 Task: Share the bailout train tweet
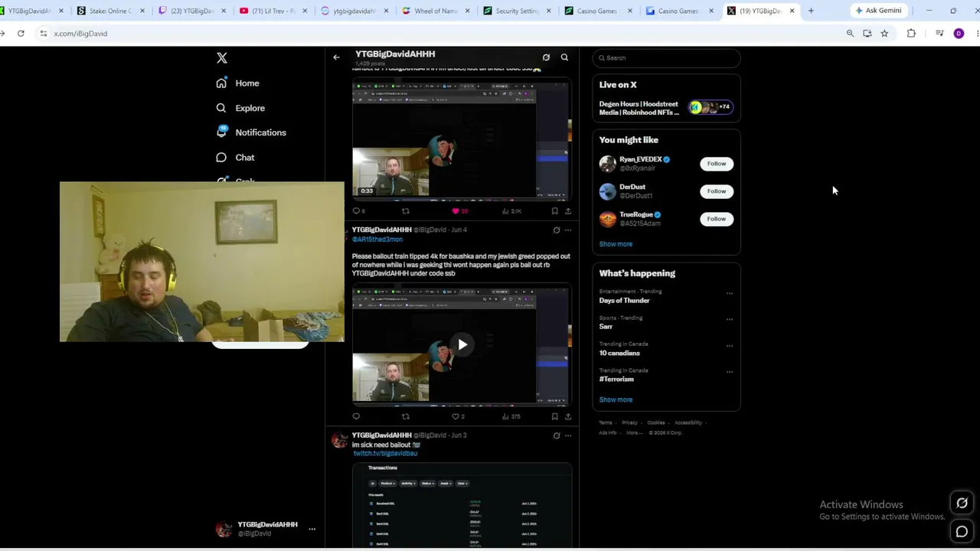click(x=567, y=416)
